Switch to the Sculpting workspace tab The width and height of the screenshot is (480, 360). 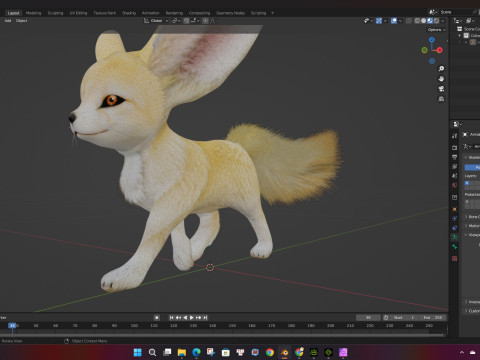pos(55,13)
